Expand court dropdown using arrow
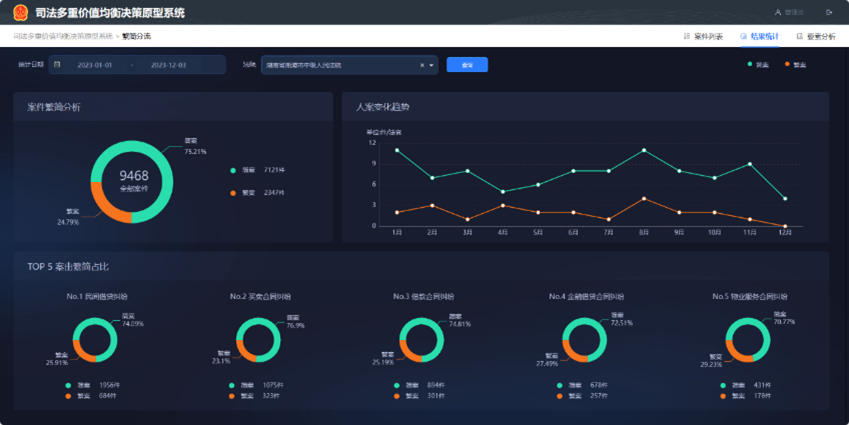The image size is (849, 425). (x=433, y=65)
